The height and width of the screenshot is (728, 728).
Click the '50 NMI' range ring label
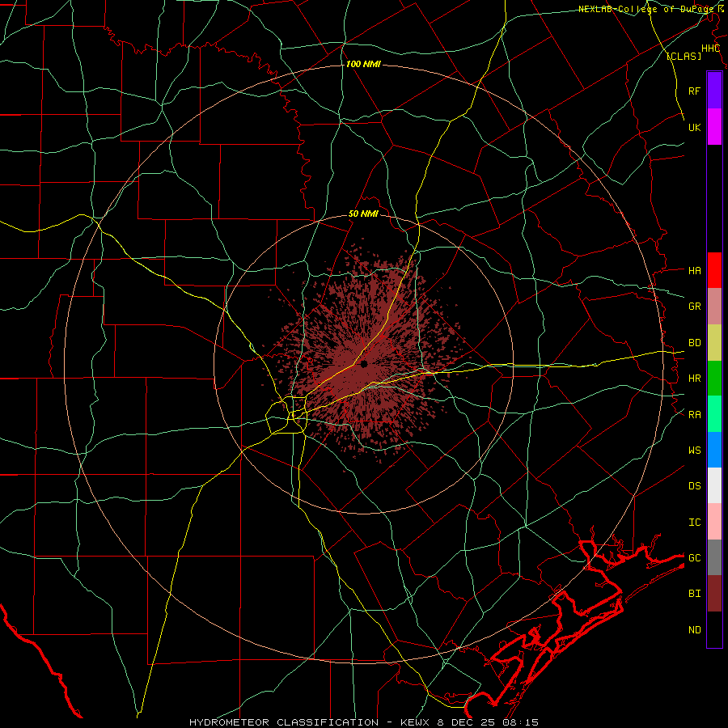click(363, 214)
